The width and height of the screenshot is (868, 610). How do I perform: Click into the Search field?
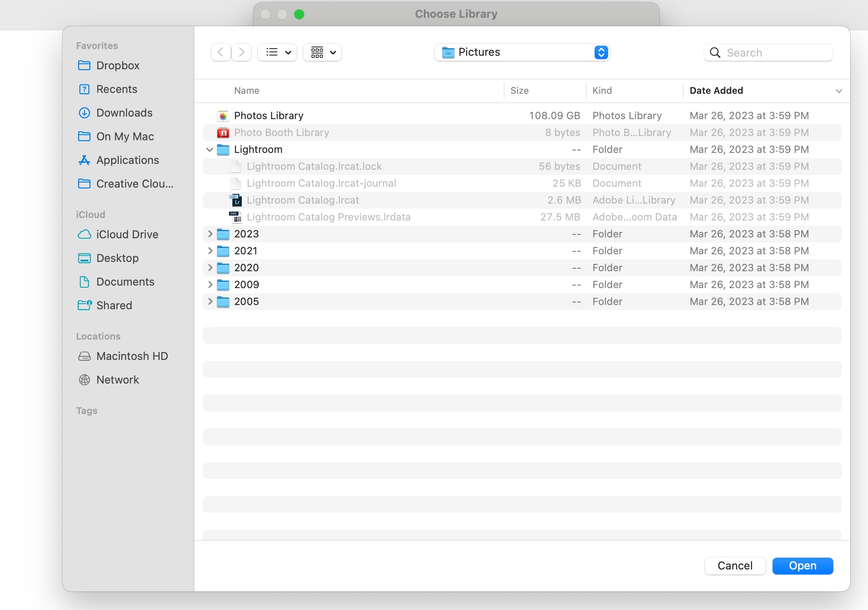(768, 53)
